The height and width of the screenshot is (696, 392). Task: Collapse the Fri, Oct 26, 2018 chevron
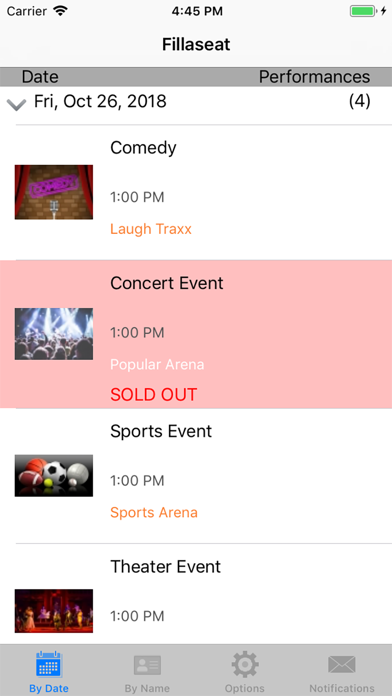tap(16, 105)
